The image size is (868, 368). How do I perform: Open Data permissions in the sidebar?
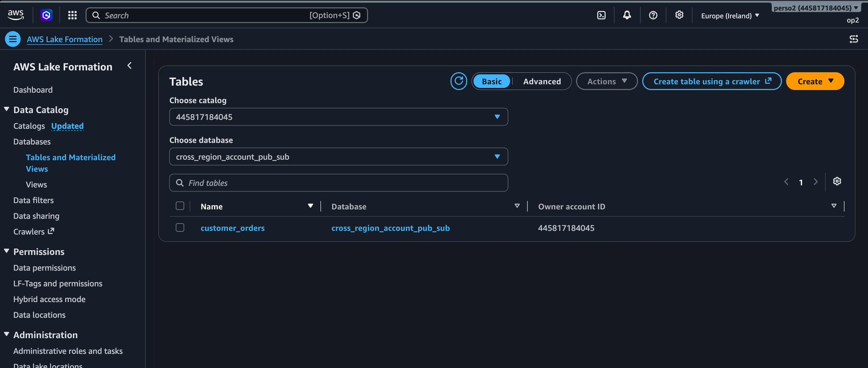(44, 268)
